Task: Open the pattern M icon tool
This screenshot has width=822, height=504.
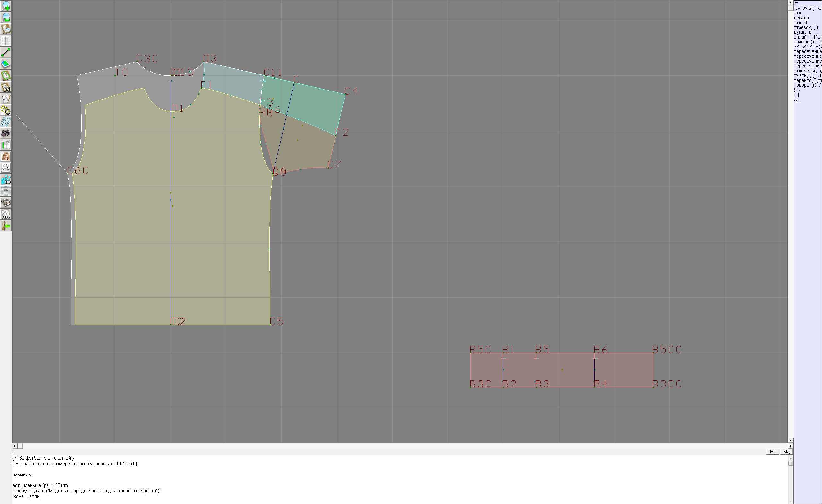Action: pos(6,87)
